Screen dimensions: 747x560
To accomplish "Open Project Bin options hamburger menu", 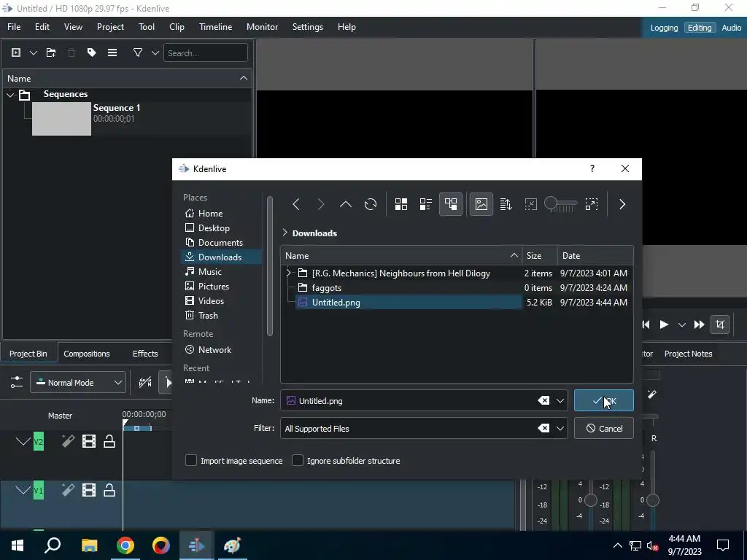I will (x=112, y=52).
